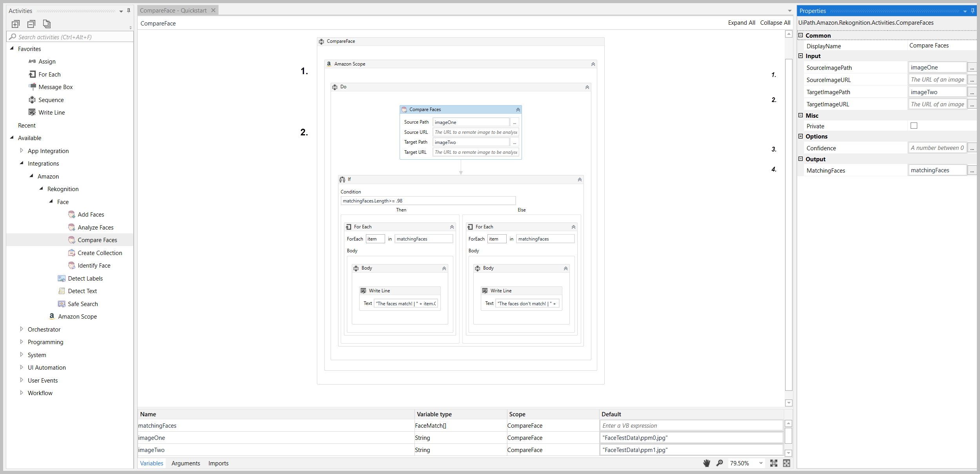
Task: Browse for Source Path in Compare Faces
Action: 515,122
